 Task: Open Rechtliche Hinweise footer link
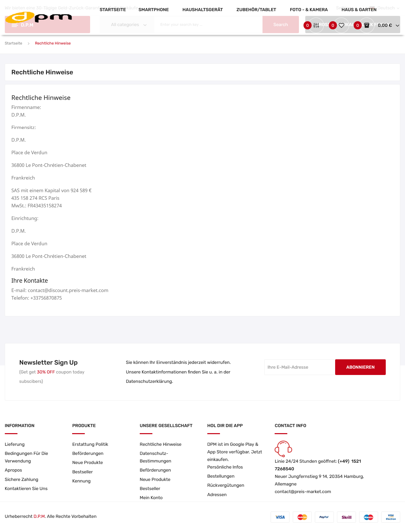coord(160,444)
